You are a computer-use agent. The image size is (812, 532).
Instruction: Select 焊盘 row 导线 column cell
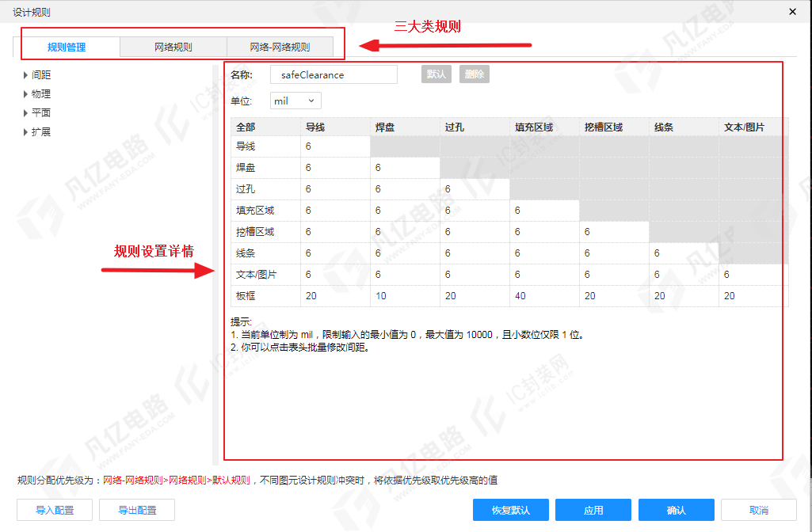pos(335,168)
